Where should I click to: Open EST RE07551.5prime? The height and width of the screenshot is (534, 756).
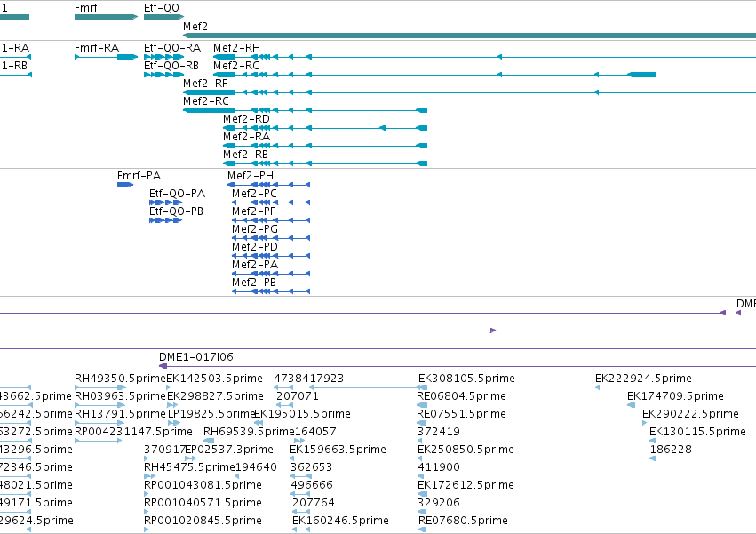(461, 414)
